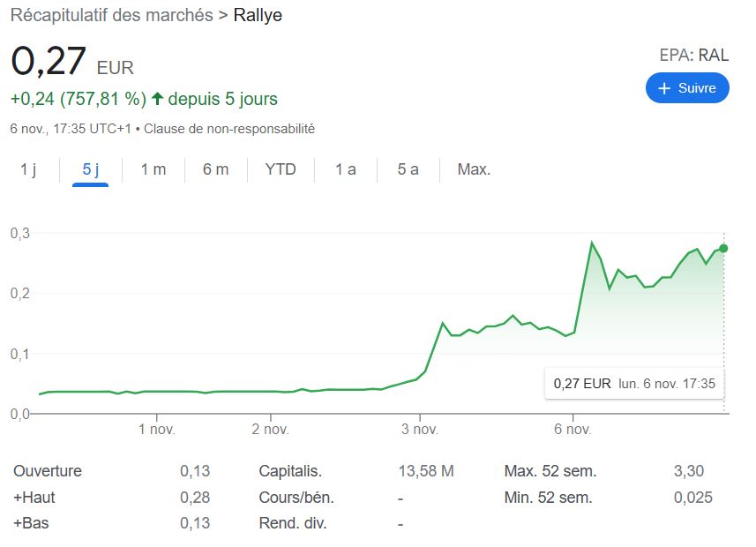The width and height of the screenshot is (756, 547).
Task: Click the 6 nov. axis label
Action: pos(573,430)
